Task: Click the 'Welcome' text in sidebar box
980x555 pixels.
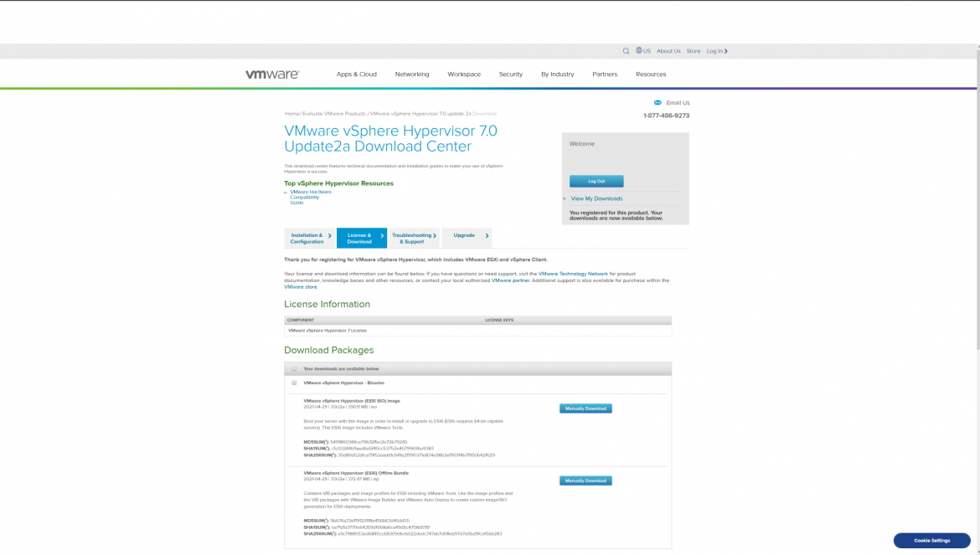Action: pos(582,144)
